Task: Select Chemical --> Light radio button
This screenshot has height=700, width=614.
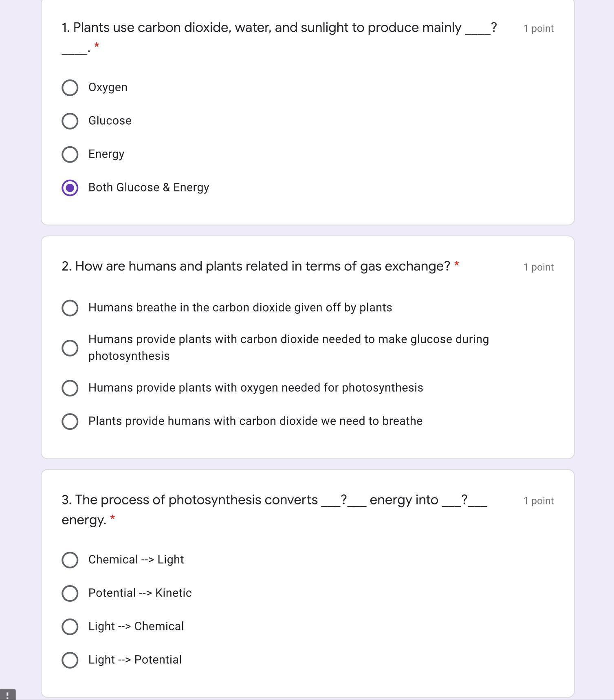Action: pos(70,560)
